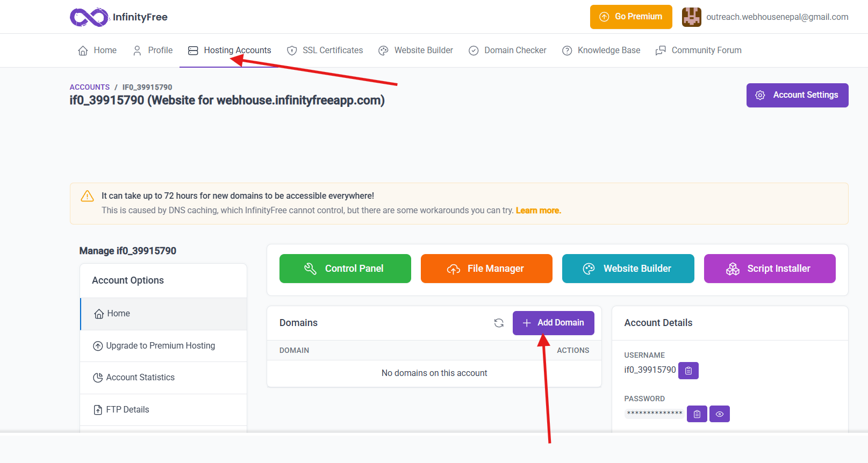Choose Upgrade to Premium Hosting option
Image resolution: width=868 pixels, height=463 pixels.
[x=163, y=346]
